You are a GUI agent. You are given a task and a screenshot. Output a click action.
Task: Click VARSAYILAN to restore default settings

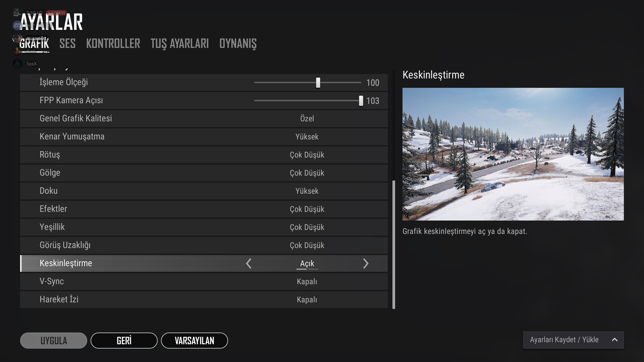[x=195, y=341]
